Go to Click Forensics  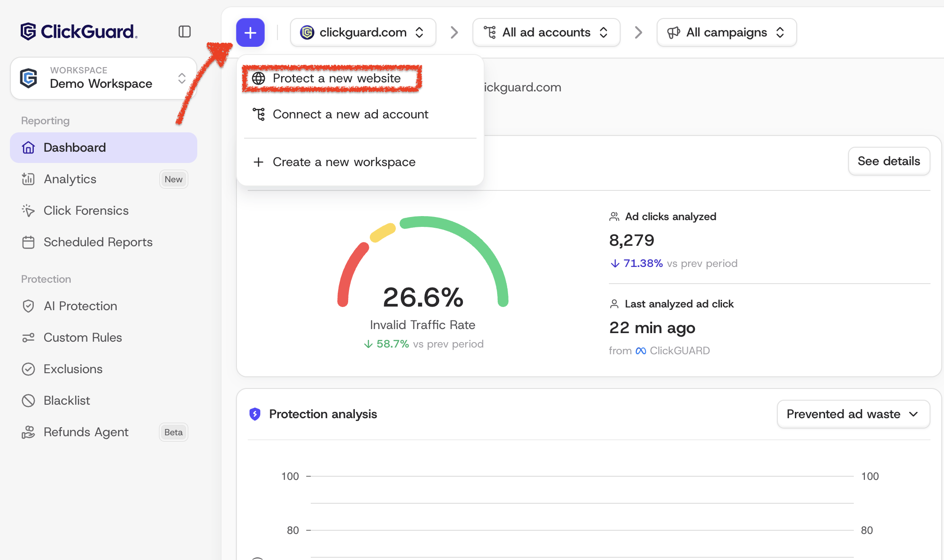(x=104, y=211)
